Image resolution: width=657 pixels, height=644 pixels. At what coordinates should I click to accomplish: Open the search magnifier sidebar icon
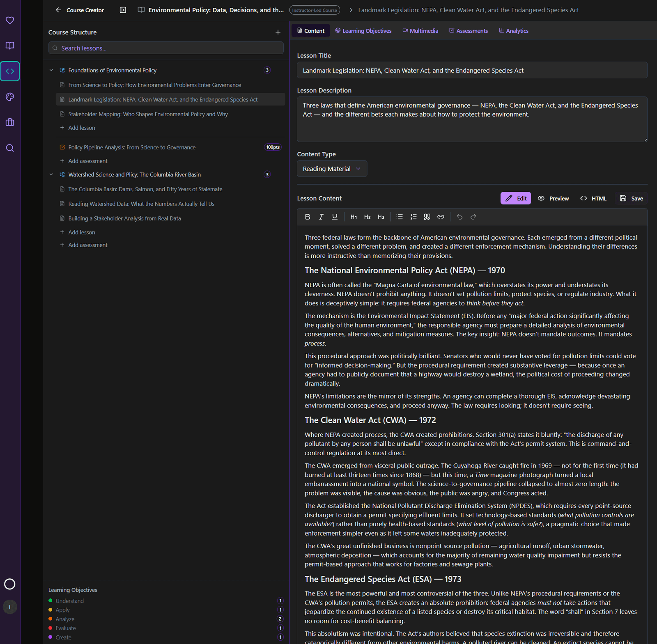pos(10,148)
